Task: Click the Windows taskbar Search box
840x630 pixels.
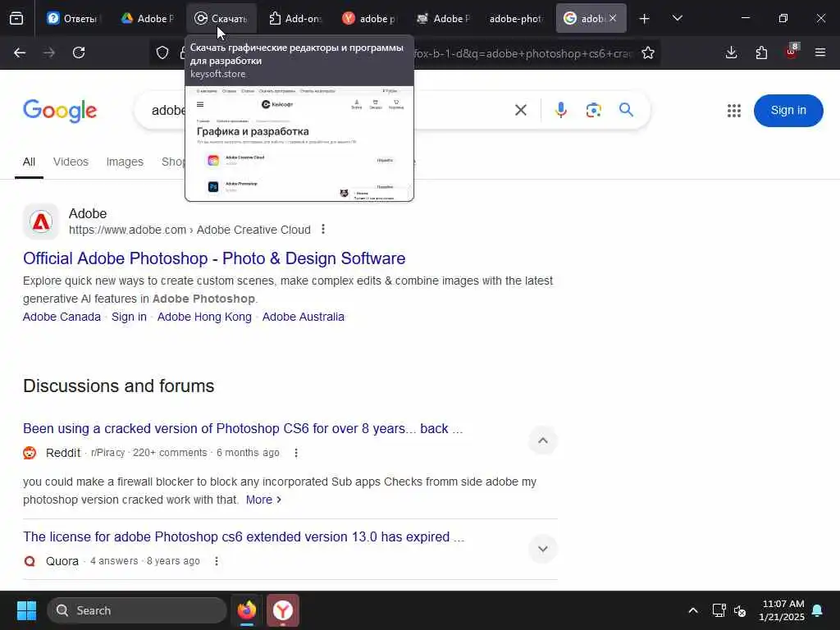Action: (x=137, y=610)
